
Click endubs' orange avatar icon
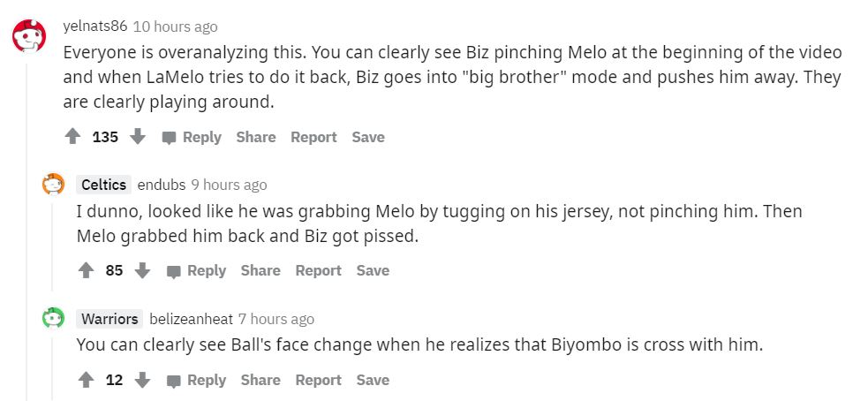[x=54, y=185]
